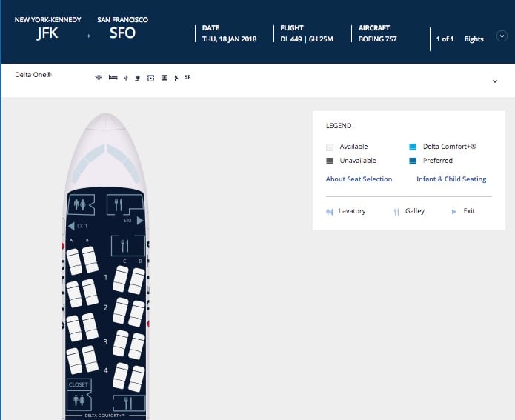515x420 pixels.
Task: Select seat 3B
Action: tap(90, 326)
